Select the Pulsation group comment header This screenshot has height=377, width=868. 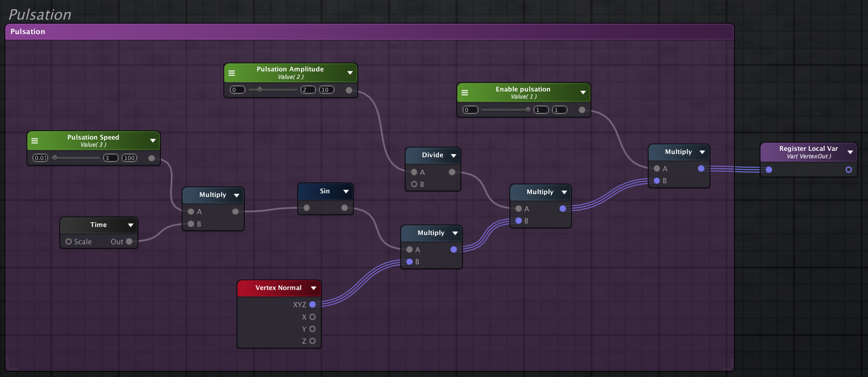(x=369, y=32)
